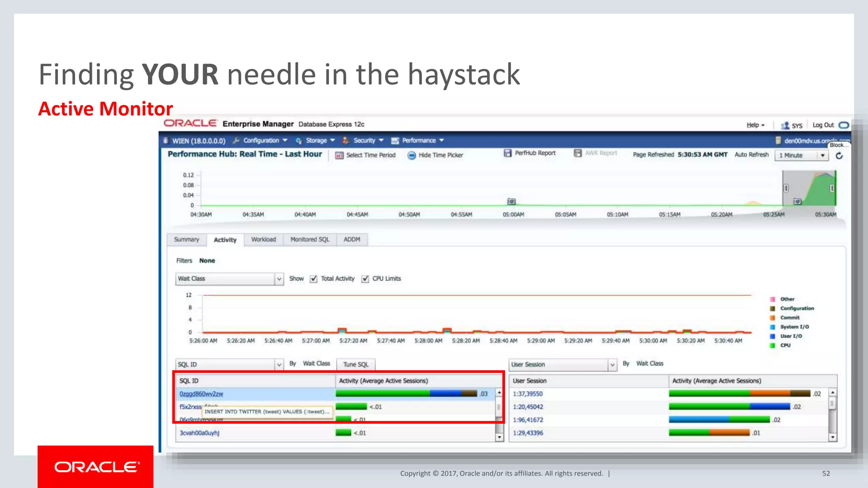868x488 pixels.
Task: Click the System I/O legend color swatch
Action: click(773, 327)
